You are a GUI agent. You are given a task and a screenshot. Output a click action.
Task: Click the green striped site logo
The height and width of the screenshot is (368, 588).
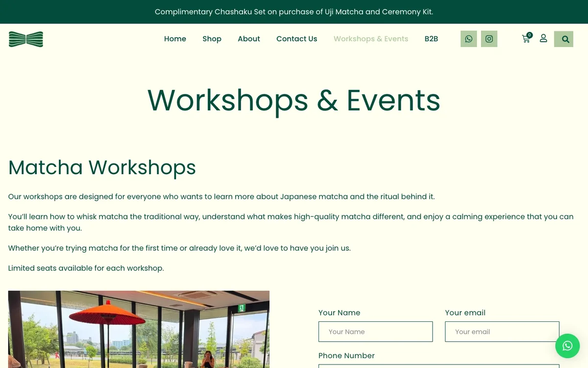click(26, 39)
